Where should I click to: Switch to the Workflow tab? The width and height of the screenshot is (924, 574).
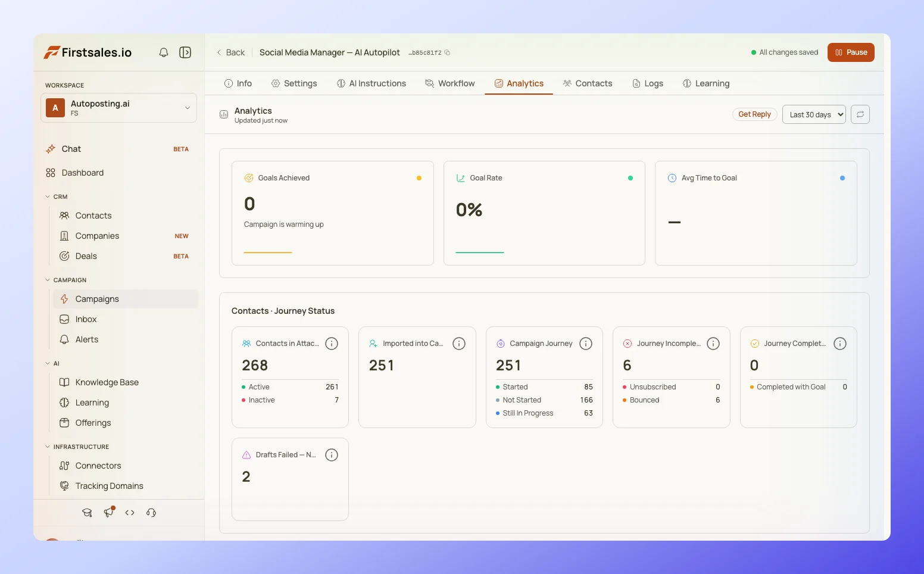450,83
